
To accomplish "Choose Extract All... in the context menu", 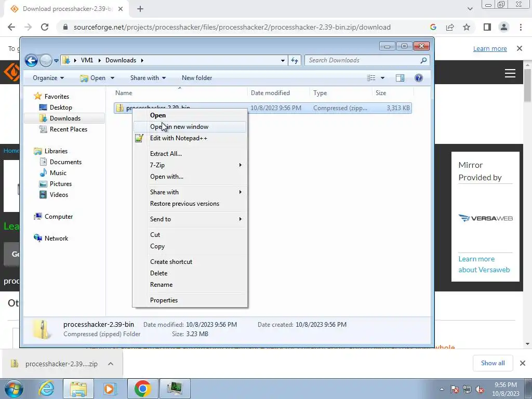I will click(x=190, y=154).
